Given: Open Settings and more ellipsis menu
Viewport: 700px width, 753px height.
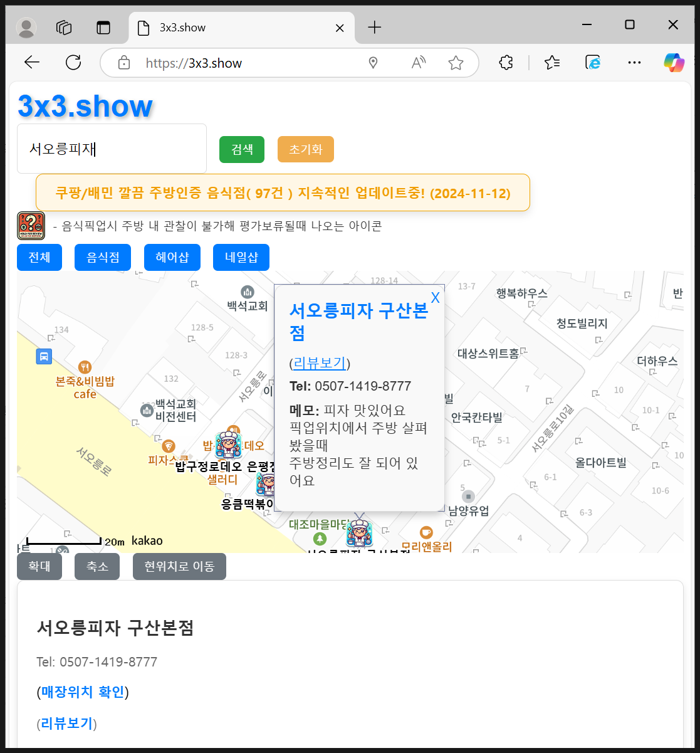Looking at the screenshot, I should pos(634,63).
